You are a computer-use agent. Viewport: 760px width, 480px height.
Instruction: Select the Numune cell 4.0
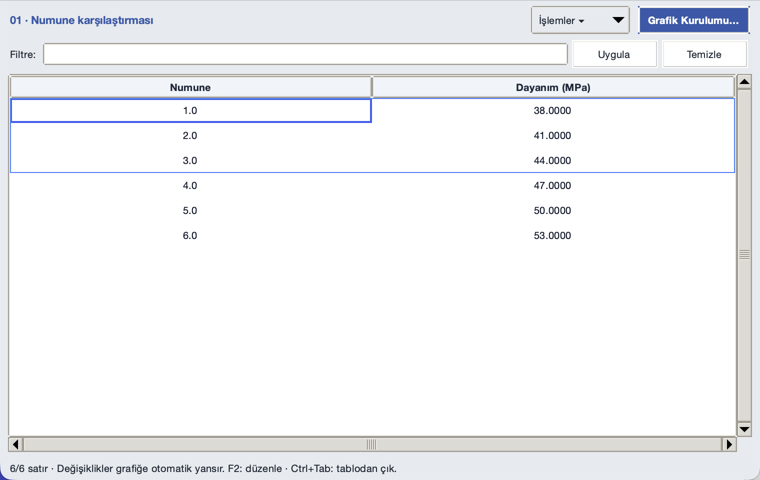point(190,185)
